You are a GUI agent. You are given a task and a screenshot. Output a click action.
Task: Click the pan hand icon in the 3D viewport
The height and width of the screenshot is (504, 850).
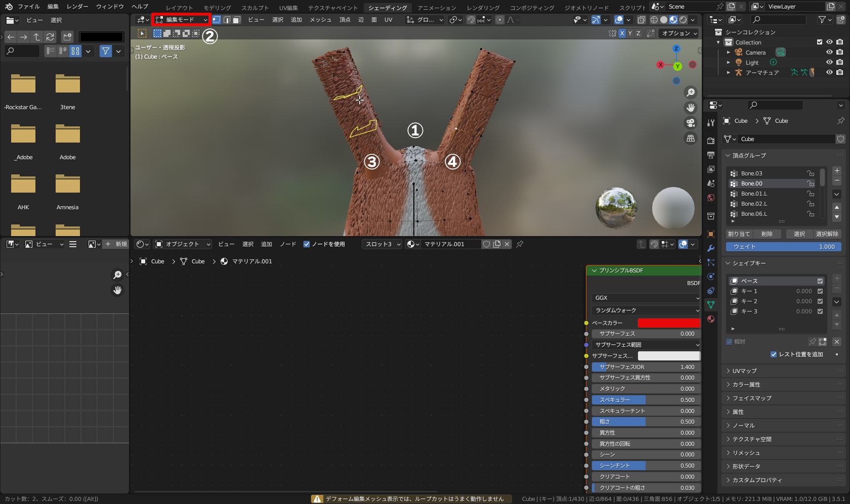click(691, 108)
